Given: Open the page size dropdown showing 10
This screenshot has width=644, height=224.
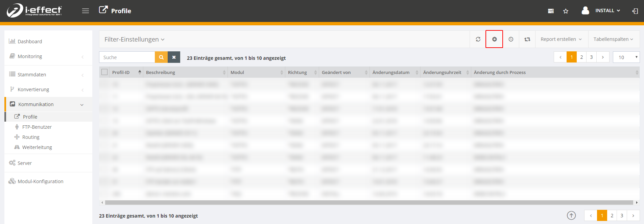Looking at the screenshot, I should (x=626, y=57).
